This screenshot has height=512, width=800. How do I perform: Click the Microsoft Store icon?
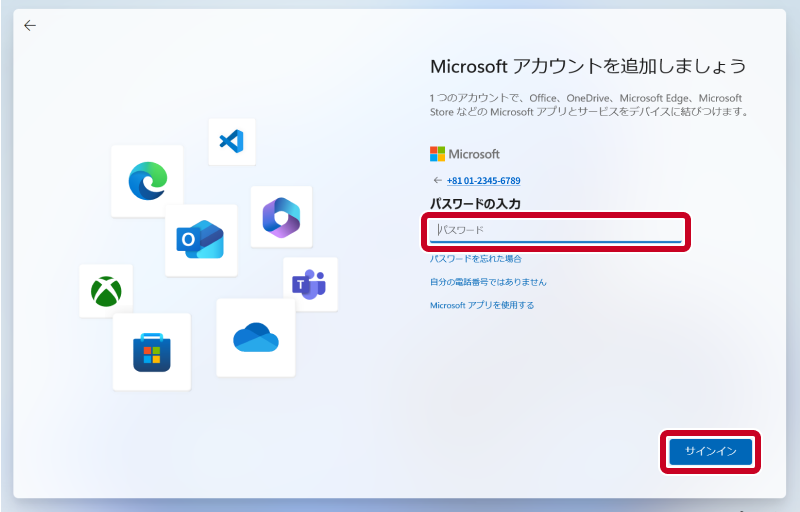[152, 352]
